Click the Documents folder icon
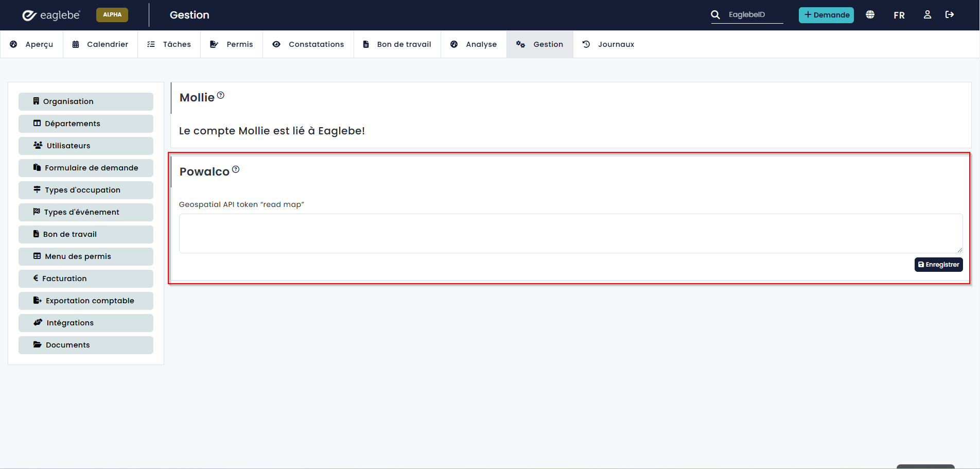 tap(38, 344)
